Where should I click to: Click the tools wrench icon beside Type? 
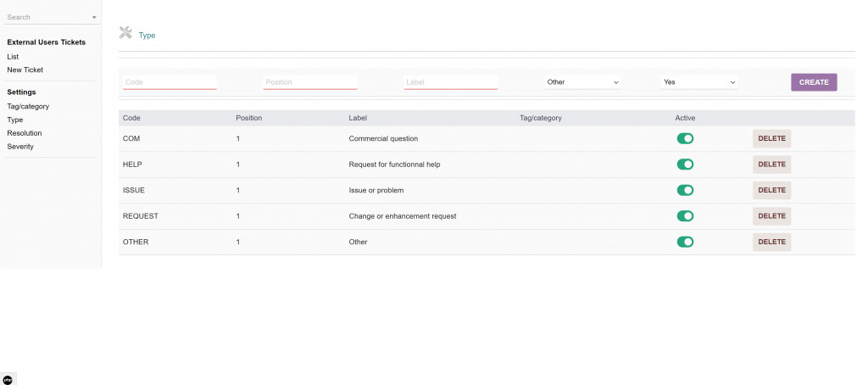(x=125, y=33)
